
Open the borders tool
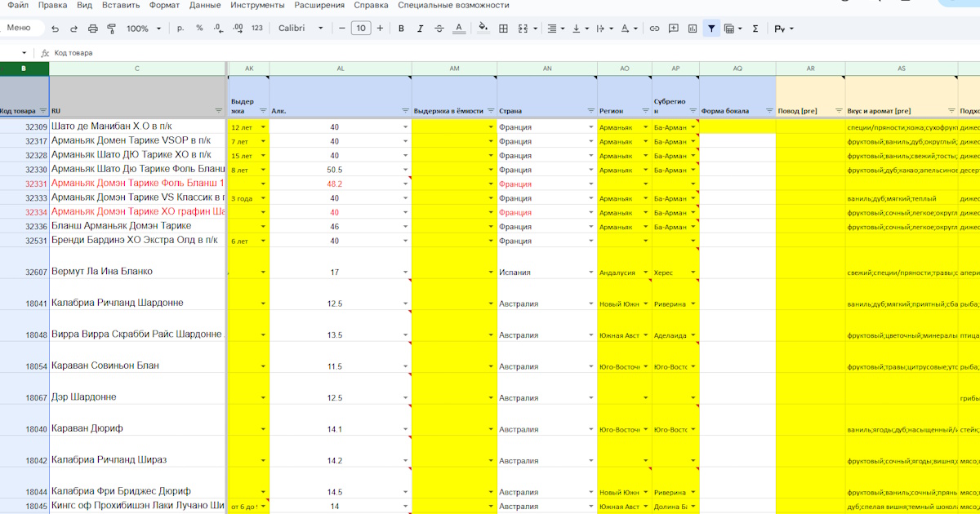pos(503,29)
